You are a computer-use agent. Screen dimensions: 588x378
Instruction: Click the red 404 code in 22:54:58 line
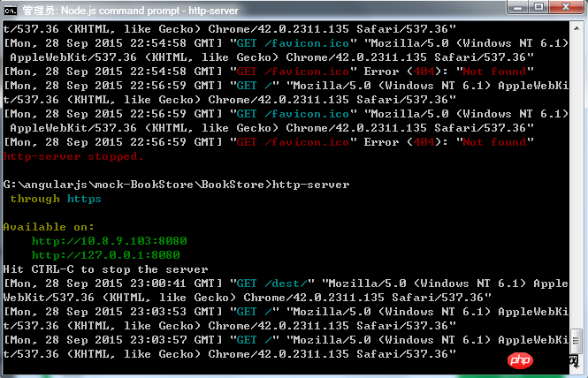click(424, 72)
